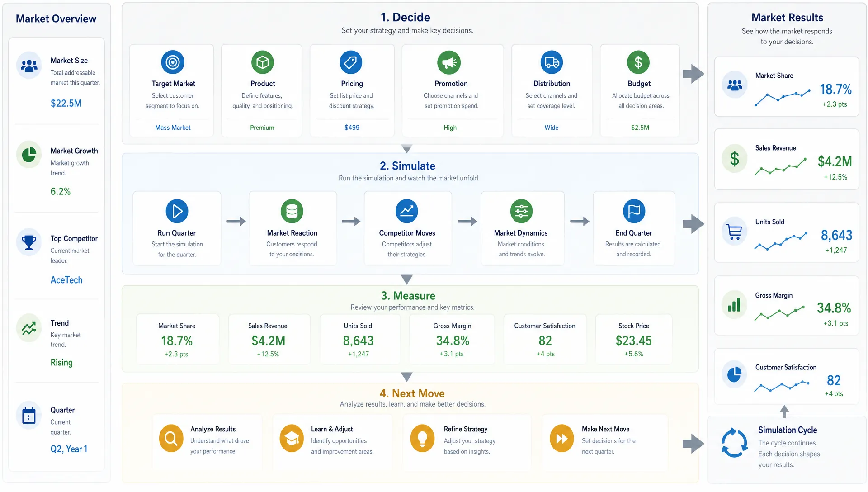The width and height of the screenshot is (868, 492).
Task: Open the Analyze Results magnifier icon
Action: (171, 438)
